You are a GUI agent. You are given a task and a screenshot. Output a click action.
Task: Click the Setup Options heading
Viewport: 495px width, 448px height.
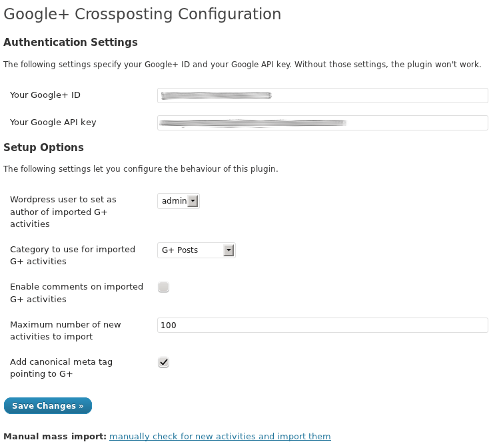43,147
